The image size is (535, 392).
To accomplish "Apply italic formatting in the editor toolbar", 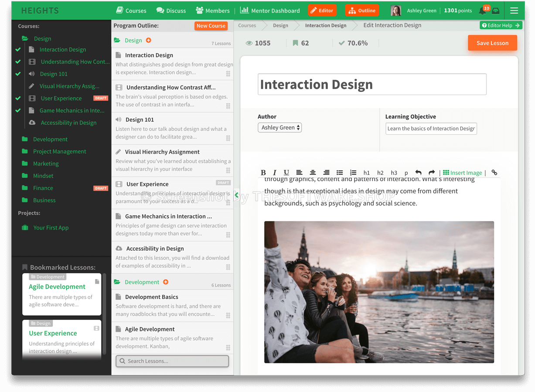I will [x=275, y=172].
